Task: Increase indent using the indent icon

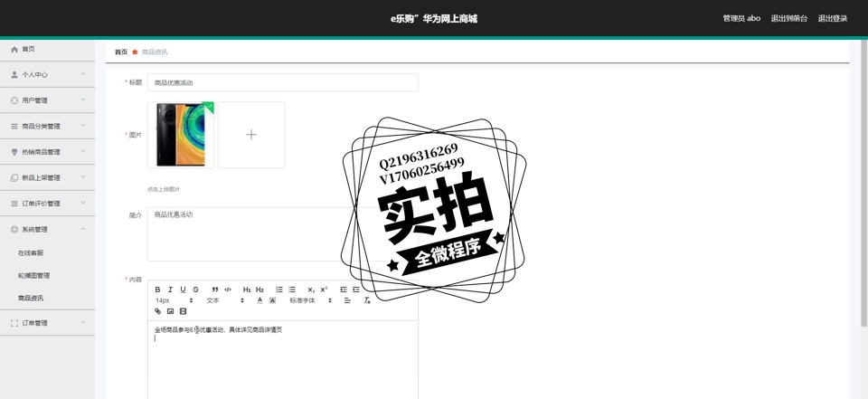Action: [356, 290]
